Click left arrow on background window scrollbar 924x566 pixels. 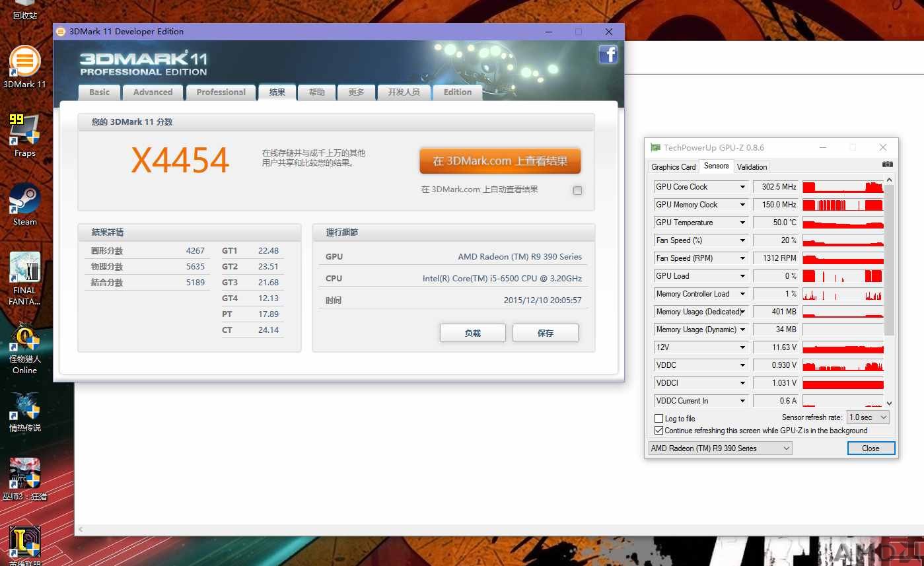coord(81,530)
